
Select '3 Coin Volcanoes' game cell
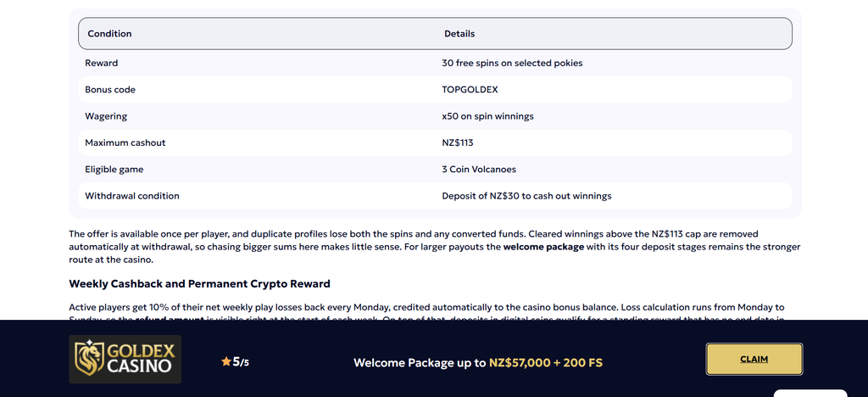479,170
